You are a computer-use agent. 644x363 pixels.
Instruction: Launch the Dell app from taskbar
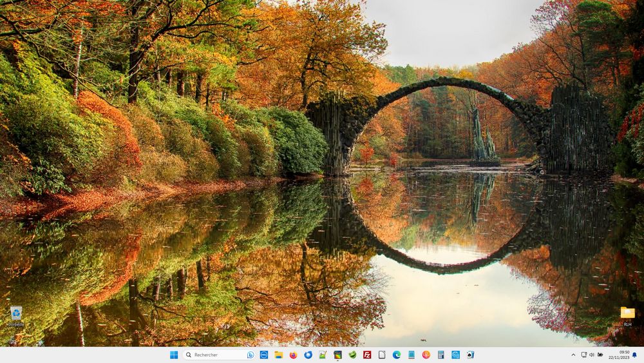point(264,355)
